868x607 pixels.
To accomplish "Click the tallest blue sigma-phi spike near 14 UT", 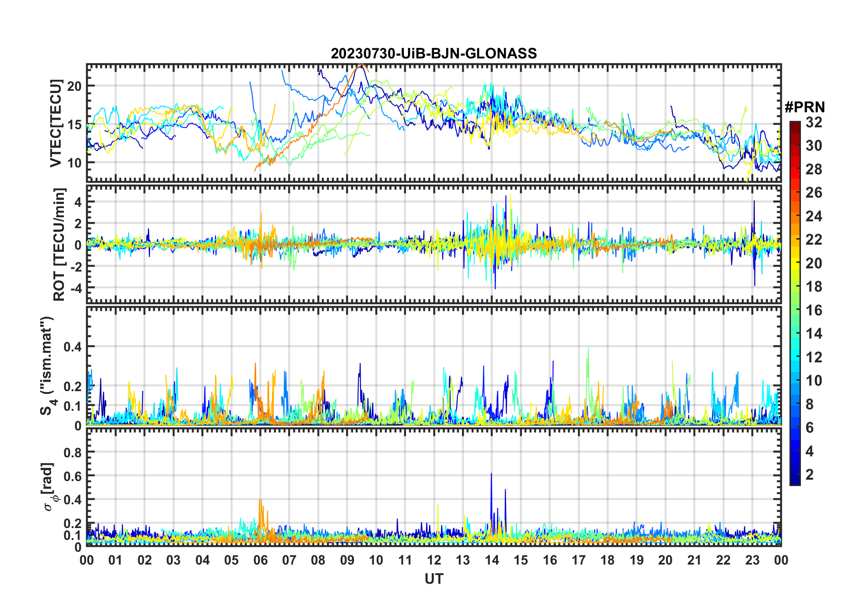I will [491, 476].
